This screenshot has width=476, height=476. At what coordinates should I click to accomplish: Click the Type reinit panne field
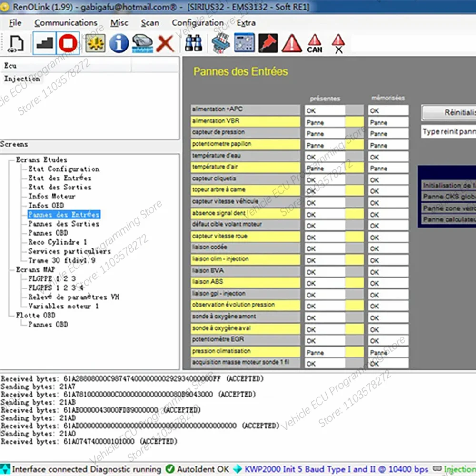447,132
